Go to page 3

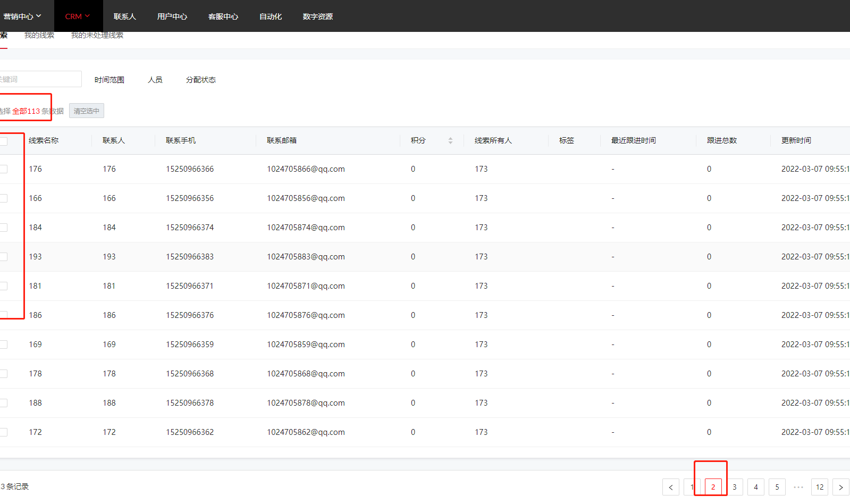coord(735,487)
